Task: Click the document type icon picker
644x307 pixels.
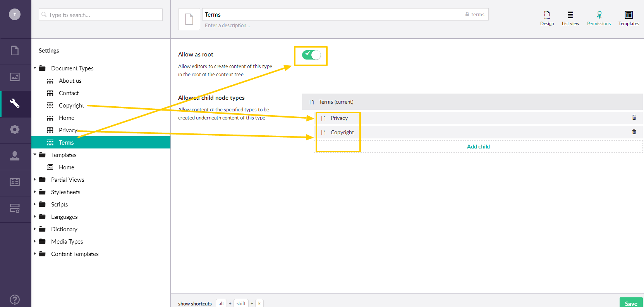Action: point(189,19)
